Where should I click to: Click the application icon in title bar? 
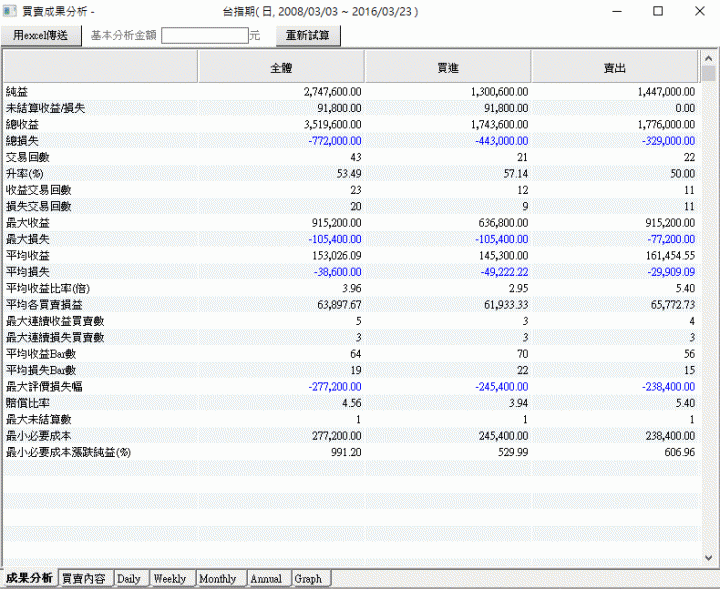coord(9,11)
